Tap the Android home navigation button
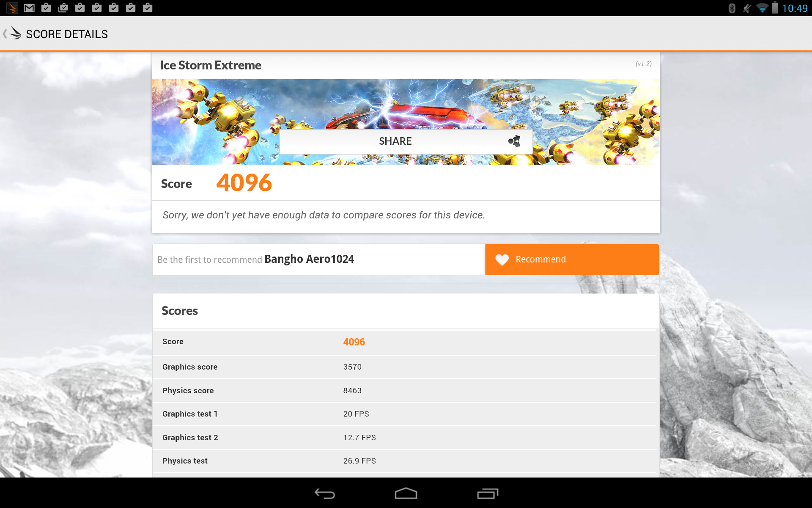The height and width of the screenshot is (508, 812). click(x=406, y=494)
